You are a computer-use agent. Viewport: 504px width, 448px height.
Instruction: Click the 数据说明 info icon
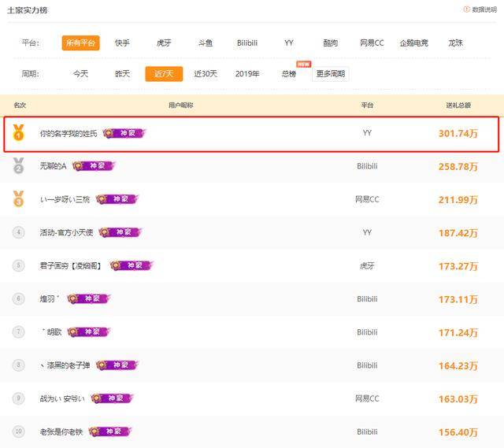(x=466, y=9)
